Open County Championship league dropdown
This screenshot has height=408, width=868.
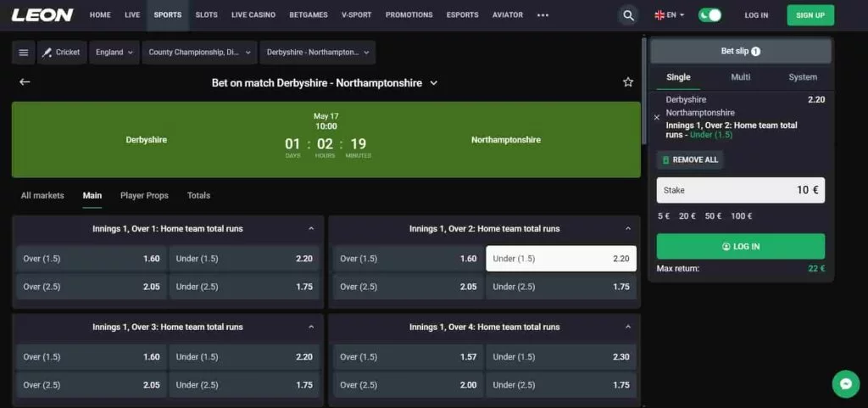click(199, 53)
